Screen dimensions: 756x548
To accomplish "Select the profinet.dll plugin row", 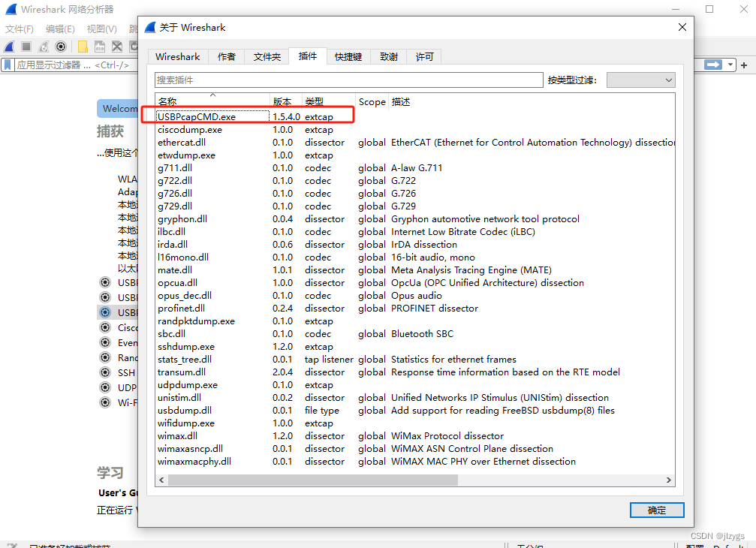I will [415, 308].
